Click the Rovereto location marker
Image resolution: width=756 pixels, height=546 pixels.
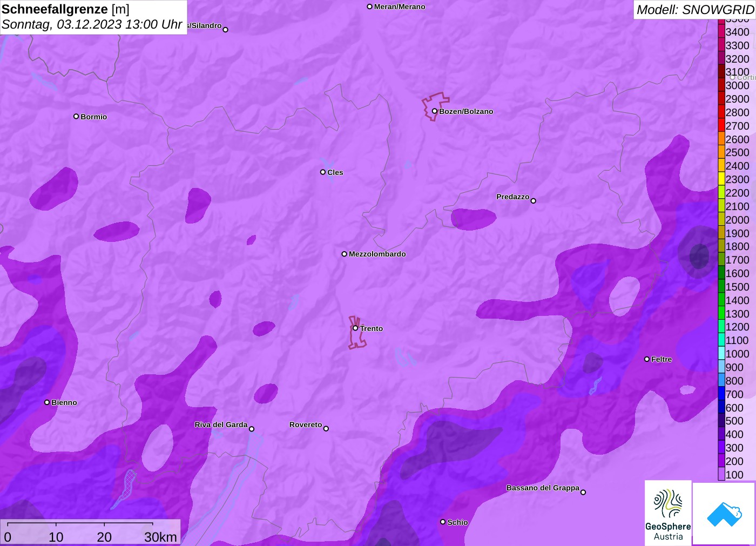pos(326,429)
